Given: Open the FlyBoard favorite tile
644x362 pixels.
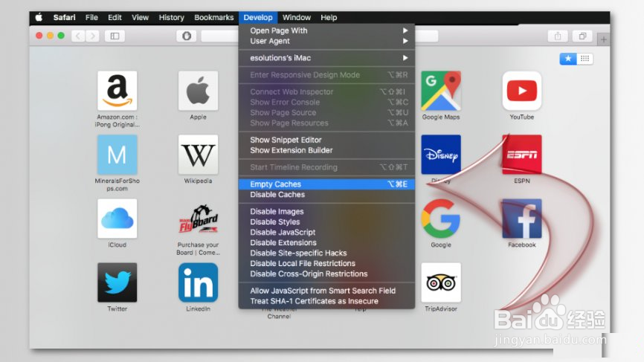Looking at the screenshot, I should [x=198, y=219].
